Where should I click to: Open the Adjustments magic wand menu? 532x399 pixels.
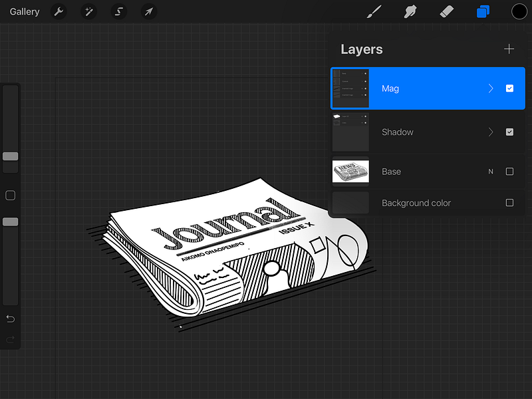(x=88, y=11)
